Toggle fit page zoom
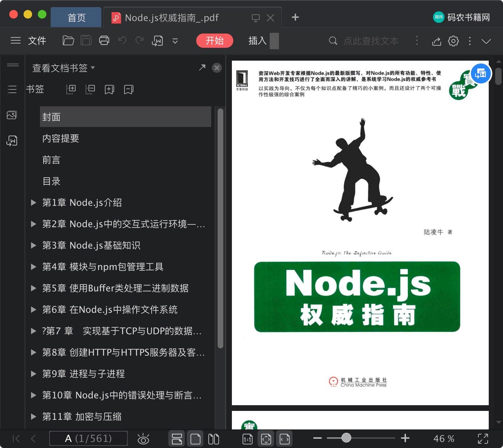Image resolution: width=503 pixels, height=448 pixels. coord(266,439)
